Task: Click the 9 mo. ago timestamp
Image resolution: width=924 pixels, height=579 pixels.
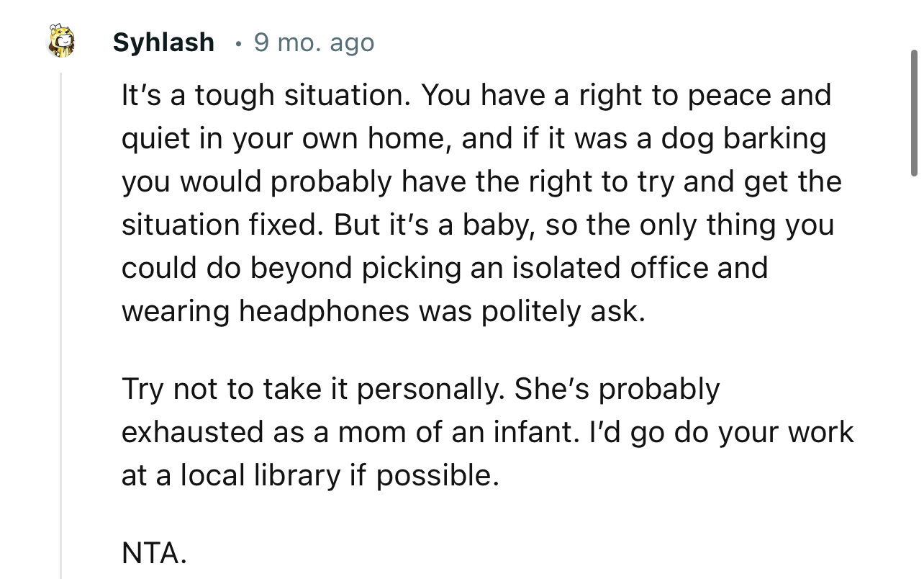Action: [312, 42]
